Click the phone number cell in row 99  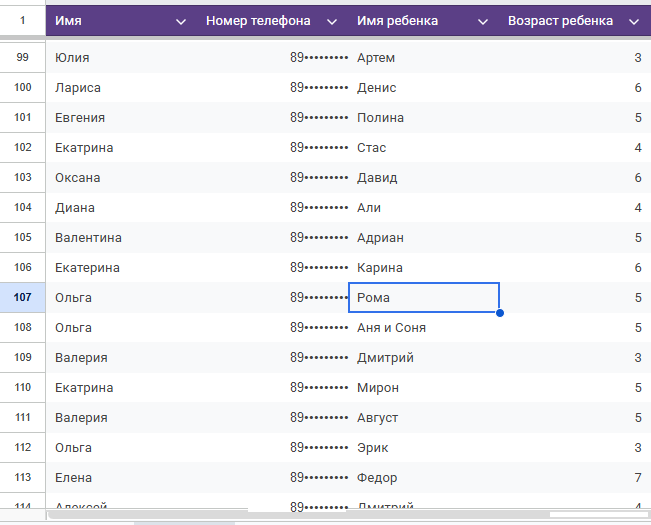(x=273, y=58)
